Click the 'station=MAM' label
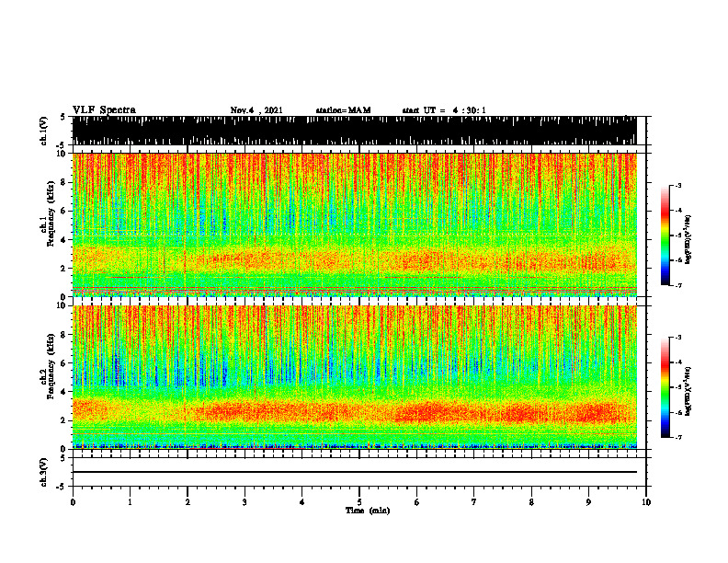This screenshot has height=563, width=728. pyautogui.click(x=343, y=110)
